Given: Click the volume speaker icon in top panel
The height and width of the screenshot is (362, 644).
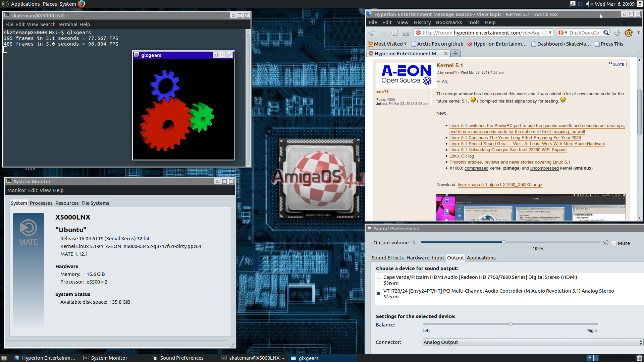Looking at the screenshot, I should tap(589, 4).
